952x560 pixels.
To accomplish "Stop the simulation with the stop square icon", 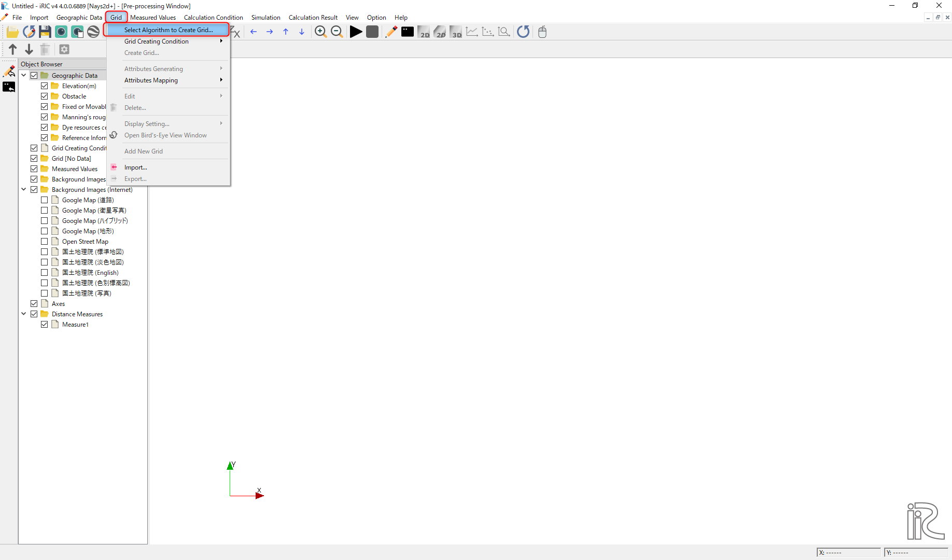I will click(372, 32).
